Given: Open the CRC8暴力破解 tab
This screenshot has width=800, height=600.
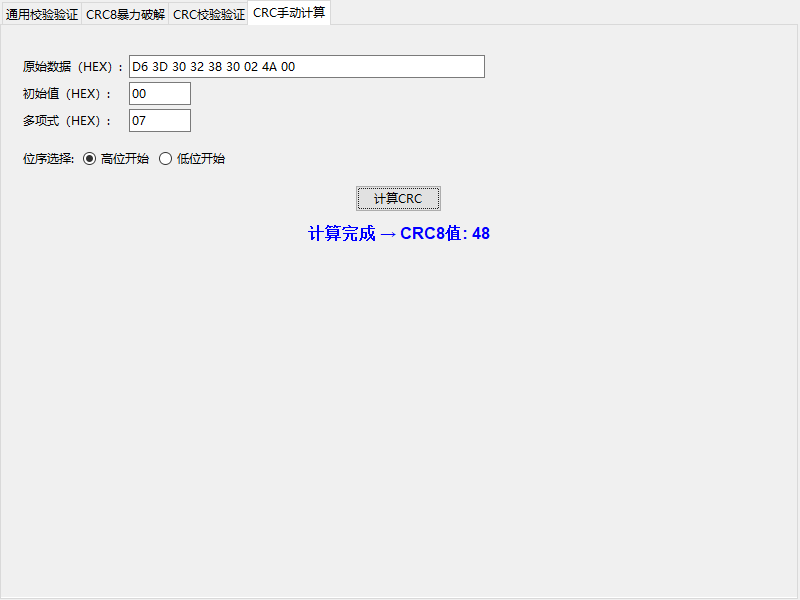Looking at the screenshot, I should coord(126,14).
